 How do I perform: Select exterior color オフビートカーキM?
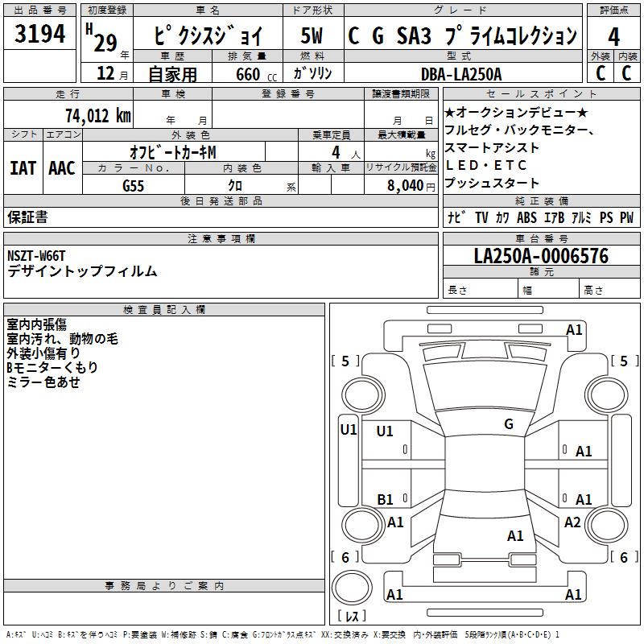point(172,152)
